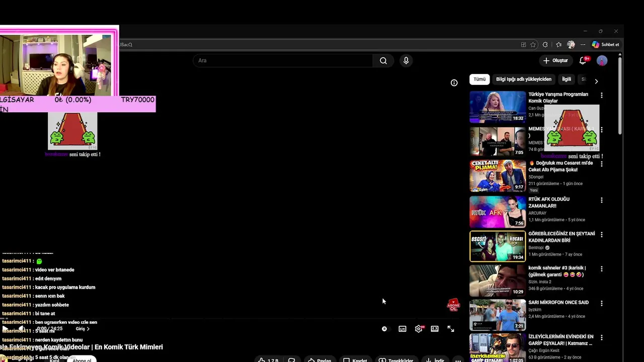The width and height of the screenshot is (644, 362).
Task: Expand the Giriş chapter chevron
Action: coord(88,329)
